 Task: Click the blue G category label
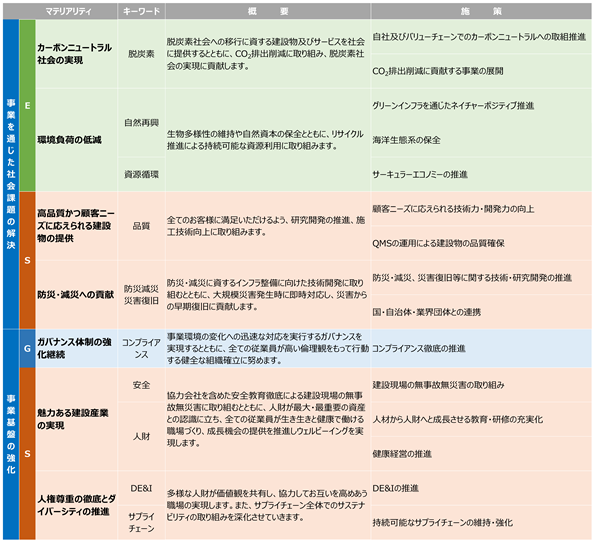pyautogui.click(x=27, y=348)
